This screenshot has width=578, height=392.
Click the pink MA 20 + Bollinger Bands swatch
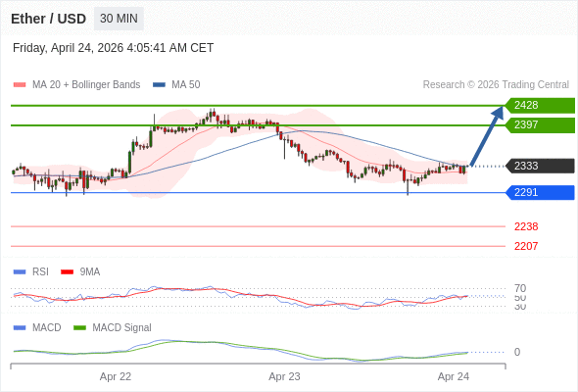20,85
